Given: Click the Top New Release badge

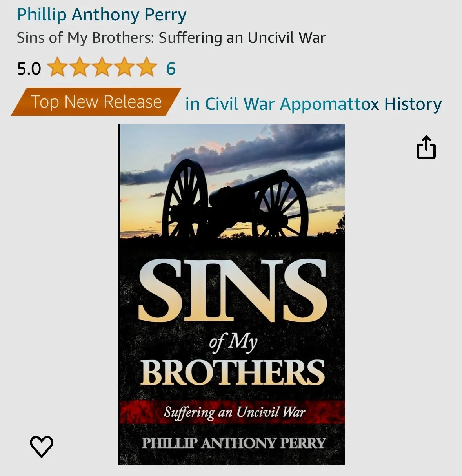Looking at the screenshot, I should pos(96,102).
